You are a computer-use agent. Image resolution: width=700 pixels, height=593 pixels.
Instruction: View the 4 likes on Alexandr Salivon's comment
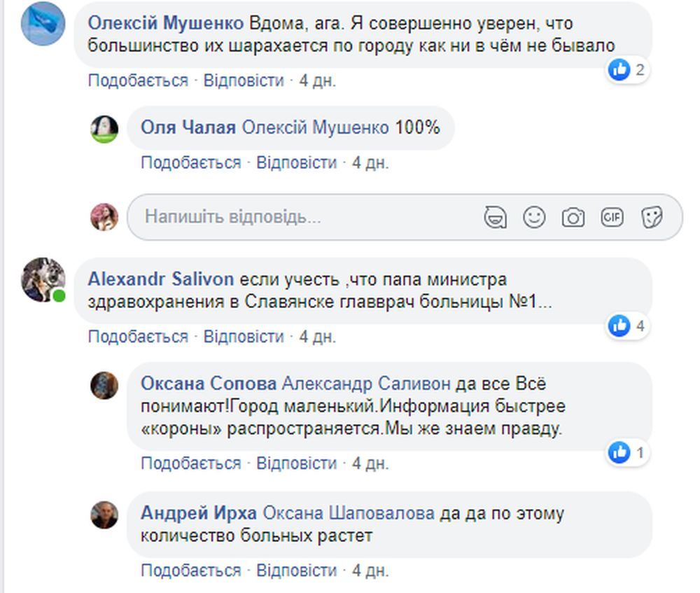tap(628, 326)
